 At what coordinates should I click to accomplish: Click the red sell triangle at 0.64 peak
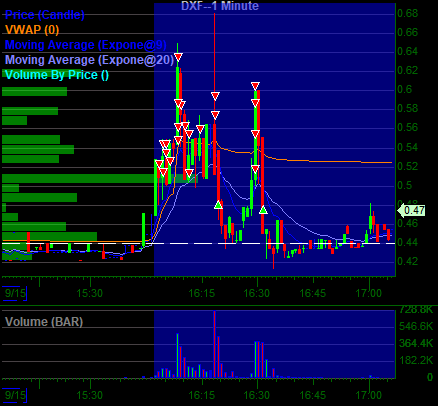[178, 57]
